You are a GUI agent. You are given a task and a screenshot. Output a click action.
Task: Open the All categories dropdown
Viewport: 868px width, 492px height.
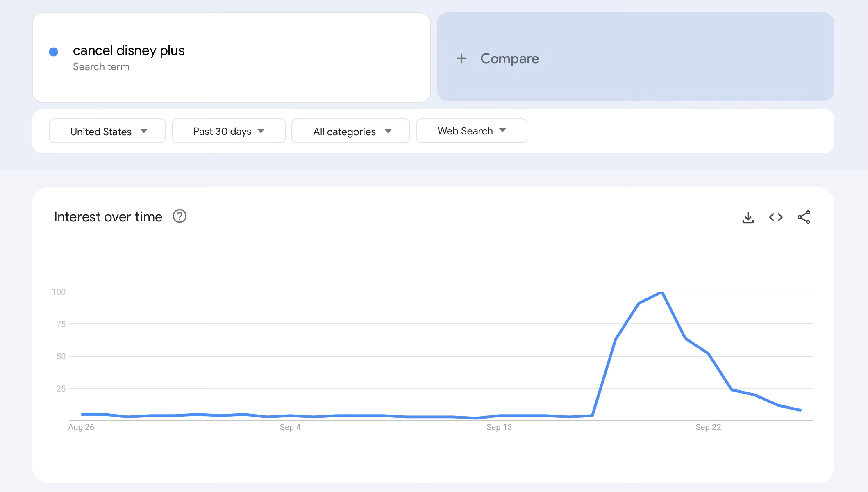tap(350, 131)
